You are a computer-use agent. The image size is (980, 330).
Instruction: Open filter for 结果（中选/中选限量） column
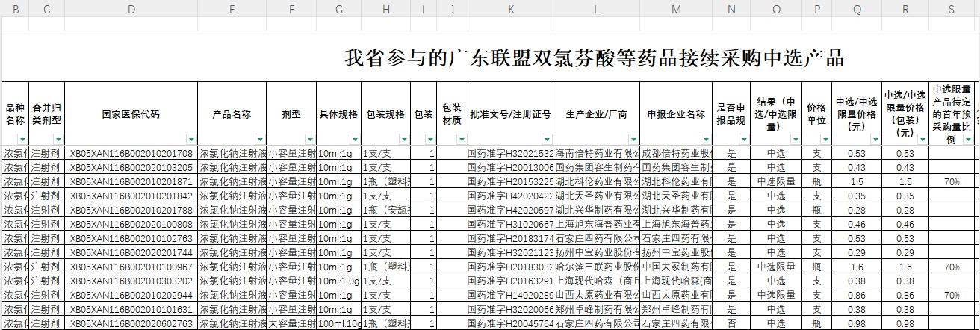tap(796, 140)
